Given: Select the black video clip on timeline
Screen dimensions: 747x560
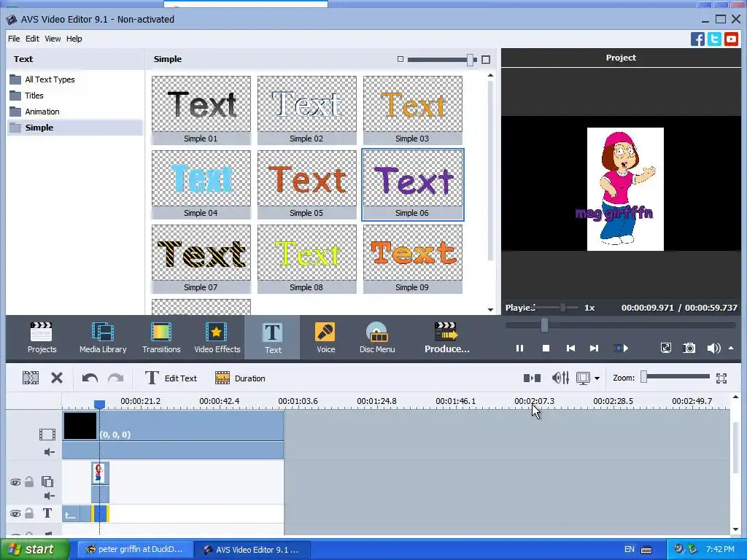Looking at the screenshot, I should tap(173, 426).
